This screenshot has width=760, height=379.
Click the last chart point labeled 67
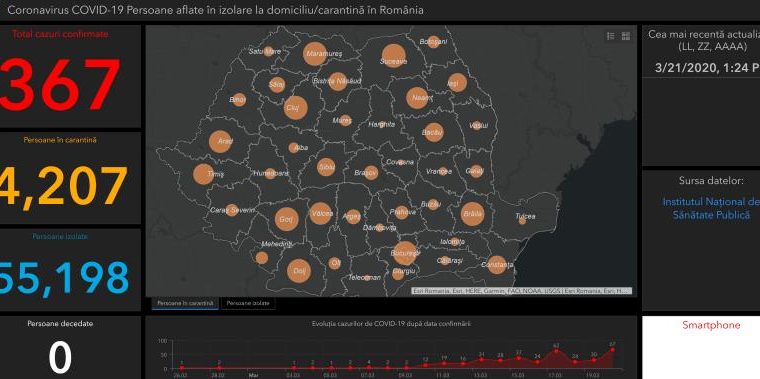pyautogui.click(x=613, y=349)
